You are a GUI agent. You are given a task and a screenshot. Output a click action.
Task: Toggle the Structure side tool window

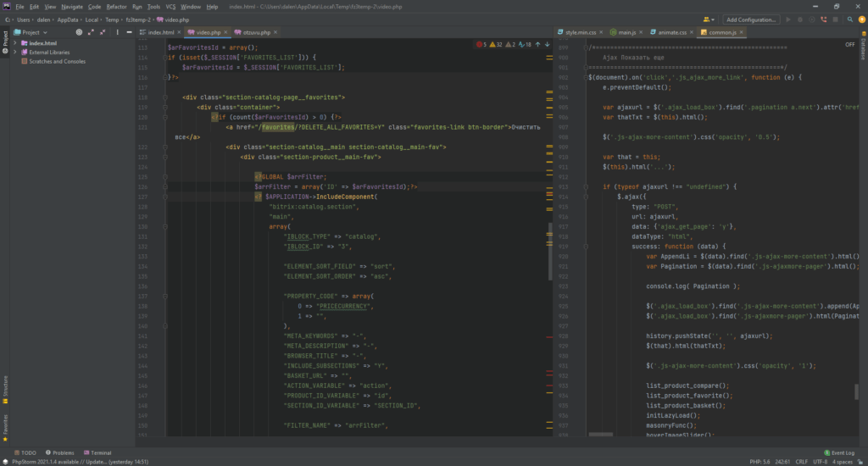(x=4, y=387)
